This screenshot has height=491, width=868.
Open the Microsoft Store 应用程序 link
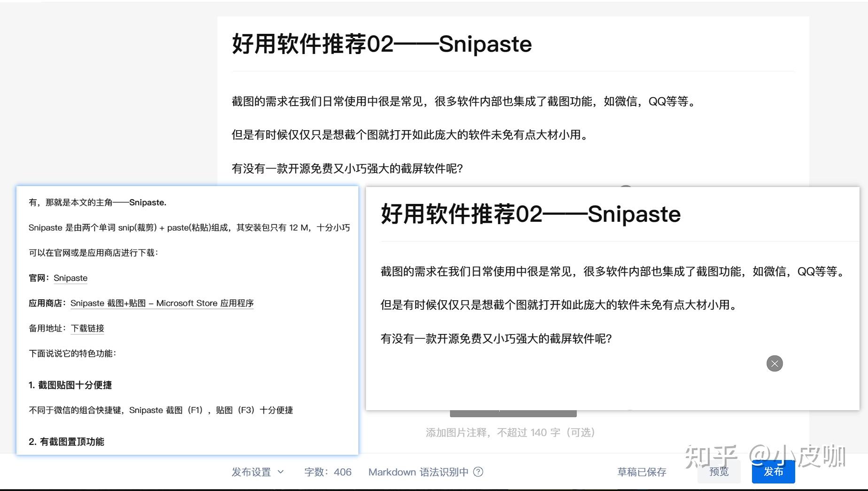point(162,303)
